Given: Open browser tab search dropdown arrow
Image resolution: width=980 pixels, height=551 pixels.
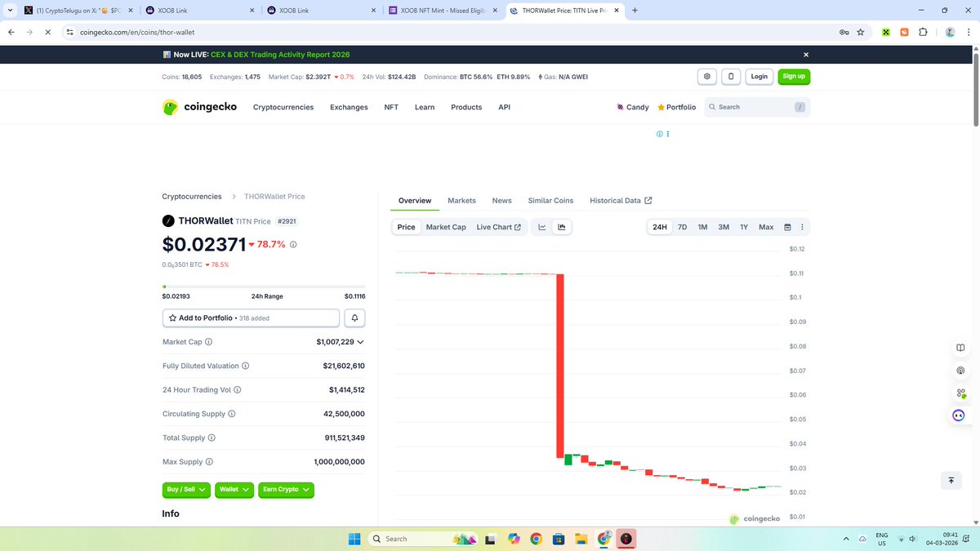Looking at the screenshot, I should click(9, 11).
